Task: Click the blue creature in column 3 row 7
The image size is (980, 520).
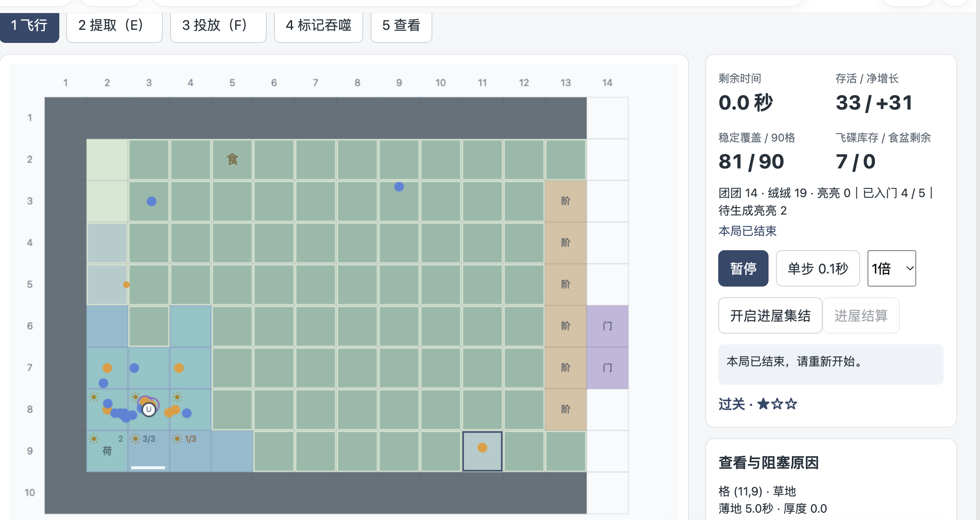Action: [134, 368]
